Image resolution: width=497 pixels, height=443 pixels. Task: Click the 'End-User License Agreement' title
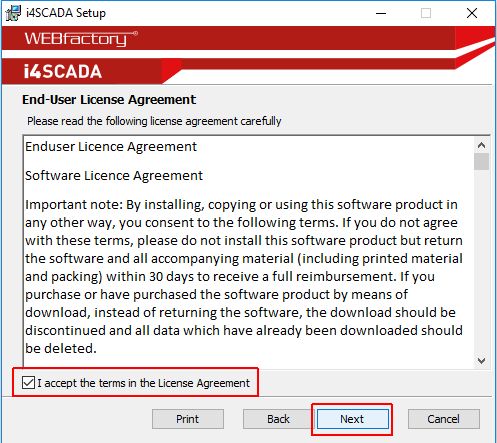point(109,100)
